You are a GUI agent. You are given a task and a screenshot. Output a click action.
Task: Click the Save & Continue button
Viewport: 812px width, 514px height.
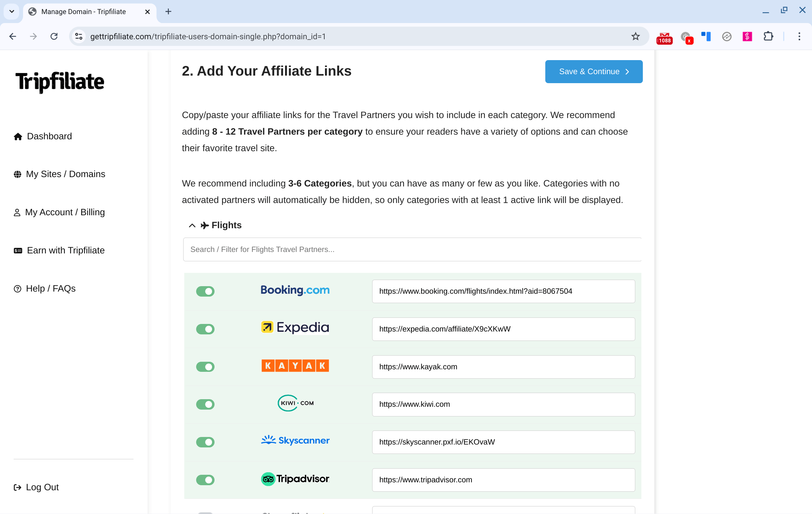tap(594, 72)
